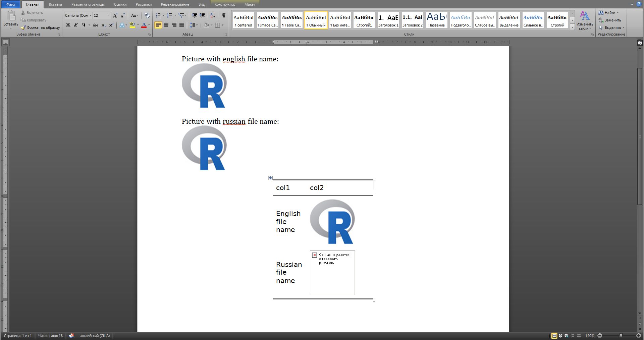The height and width of the screenshot is (340, 644).
Task: Apply the Обычный (Normal) style
Action: point(316,20)
